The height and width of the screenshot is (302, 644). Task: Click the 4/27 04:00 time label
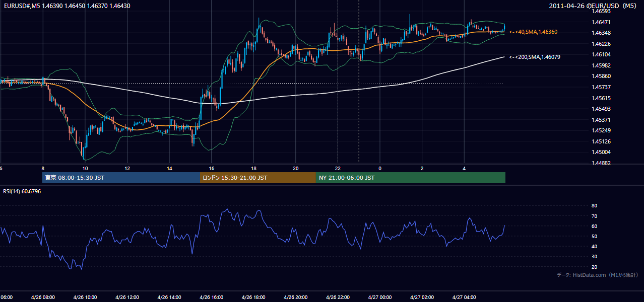pos(464,297)
